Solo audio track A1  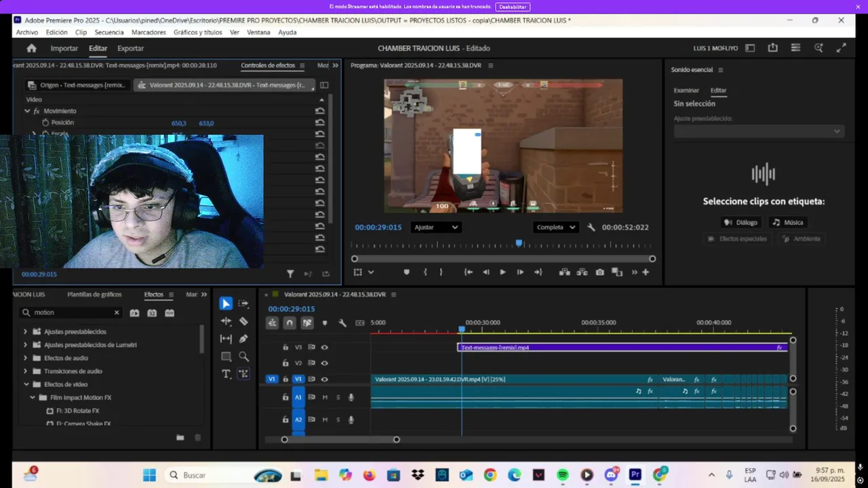(x=338, y=397)
